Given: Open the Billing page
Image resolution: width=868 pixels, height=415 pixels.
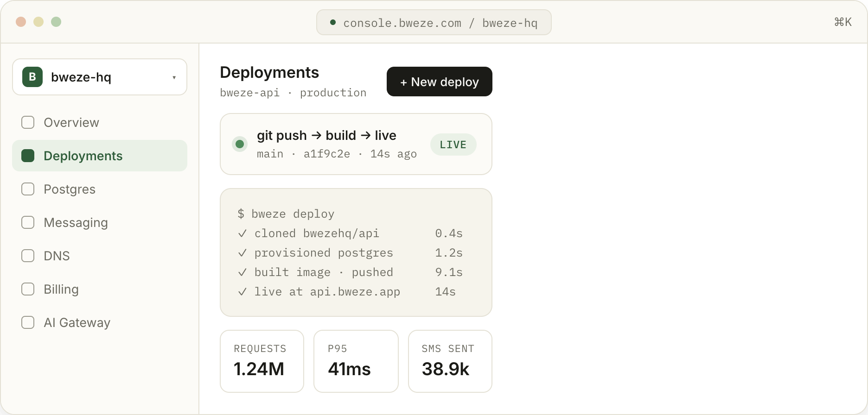Looking at the screenshot, I should (100, 289).
